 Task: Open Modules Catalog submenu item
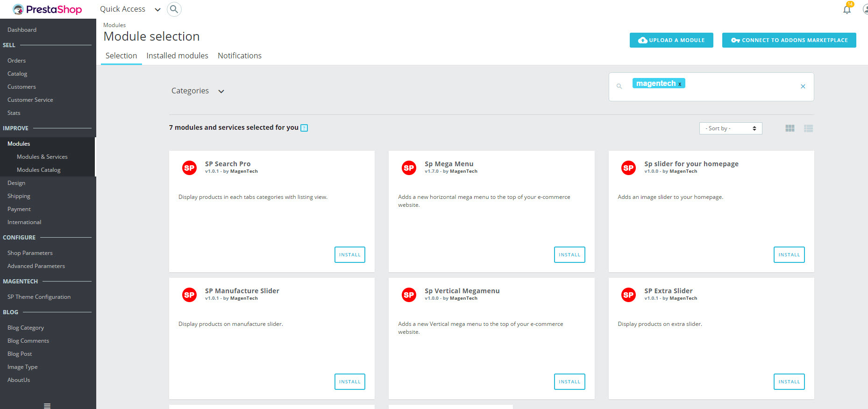[39, 170]
